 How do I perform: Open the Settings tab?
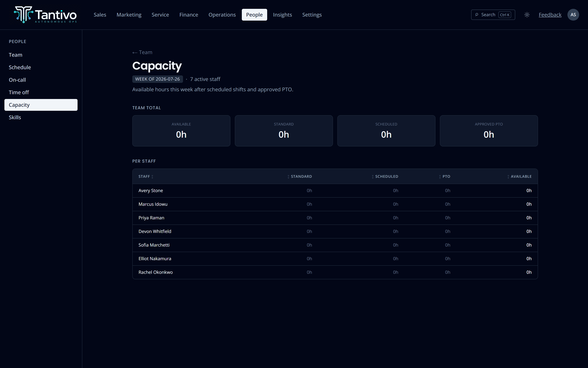click(312, 15)
